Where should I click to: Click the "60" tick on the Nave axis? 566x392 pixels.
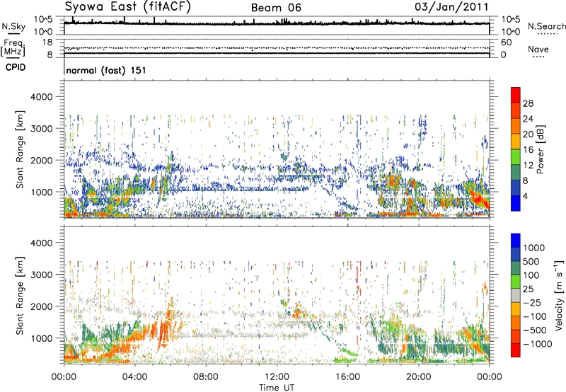click(x=507, y=42)
